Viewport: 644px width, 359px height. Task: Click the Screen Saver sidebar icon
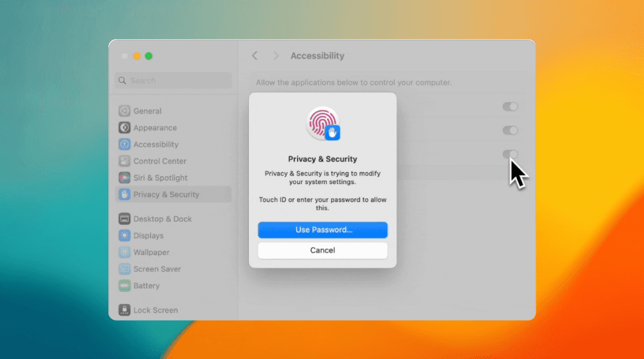[124, 269]
